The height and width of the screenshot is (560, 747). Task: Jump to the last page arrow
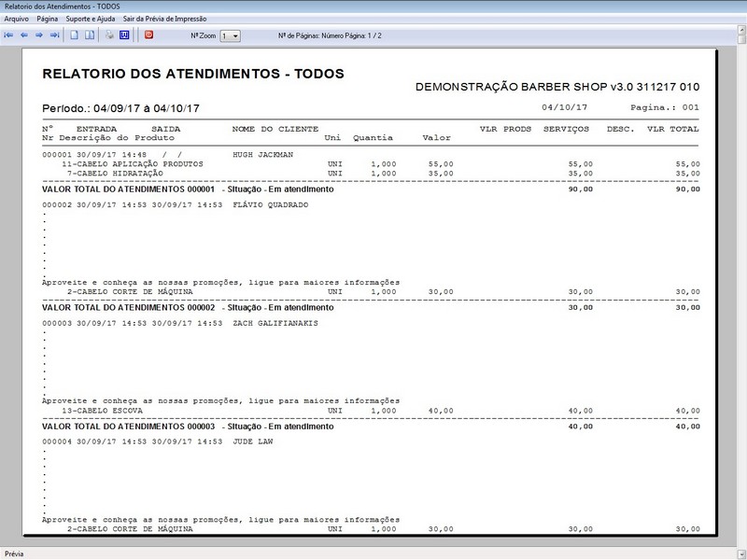(55, 35)
